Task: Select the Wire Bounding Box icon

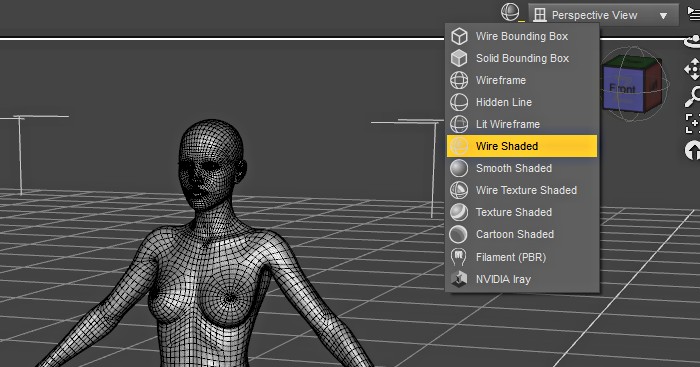Action: (459, 37)
